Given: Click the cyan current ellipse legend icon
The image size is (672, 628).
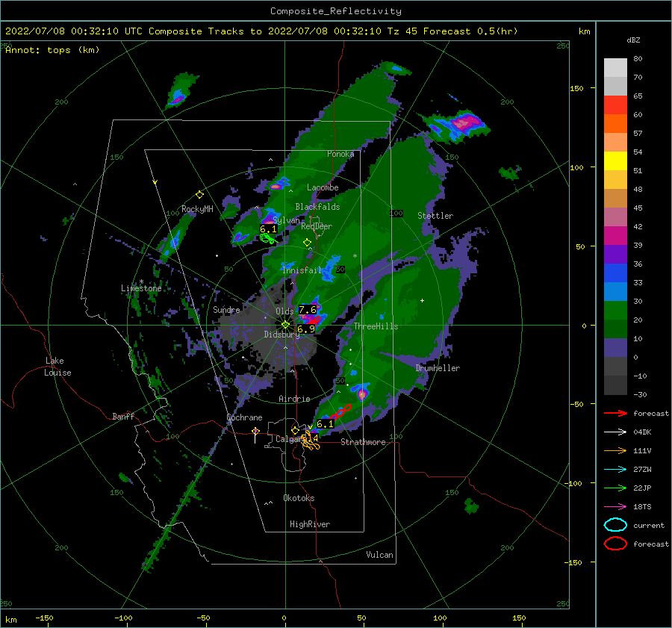Looking at the screenshot, I should (x=615, y=525).
